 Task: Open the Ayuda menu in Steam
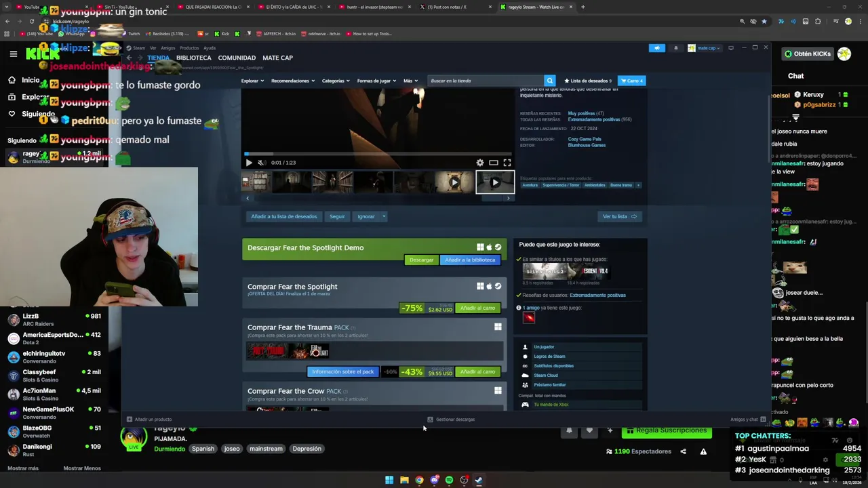click(210, 48)
